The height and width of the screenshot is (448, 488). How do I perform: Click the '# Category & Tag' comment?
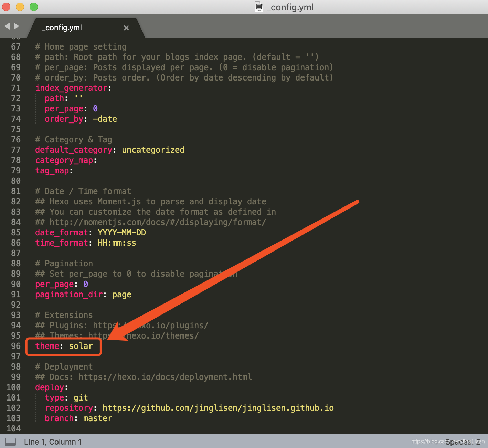click(x=74, y=140)
